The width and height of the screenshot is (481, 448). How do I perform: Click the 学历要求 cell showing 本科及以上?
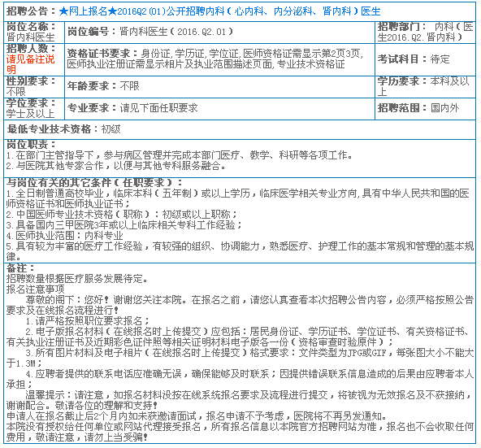tap(425, 86)
